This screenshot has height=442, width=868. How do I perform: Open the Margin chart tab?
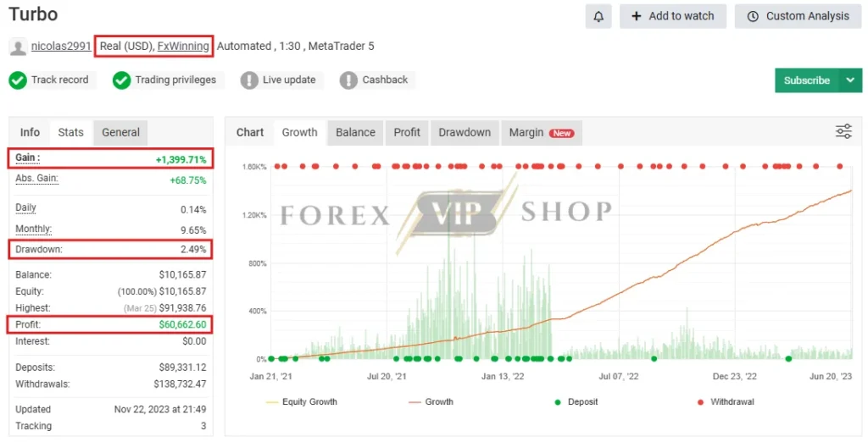542,132
